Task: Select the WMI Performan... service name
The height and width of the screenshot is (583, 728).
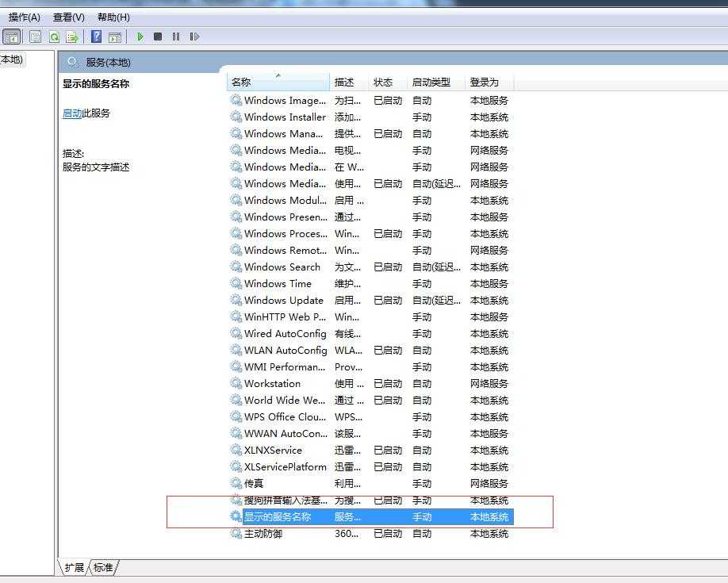Action: coord(285,367)
